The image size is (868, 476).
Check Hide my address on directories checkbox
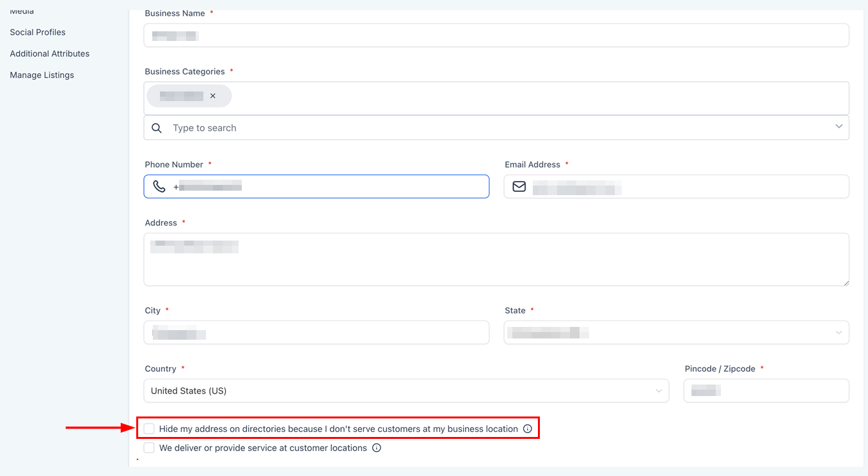point(149,429)
